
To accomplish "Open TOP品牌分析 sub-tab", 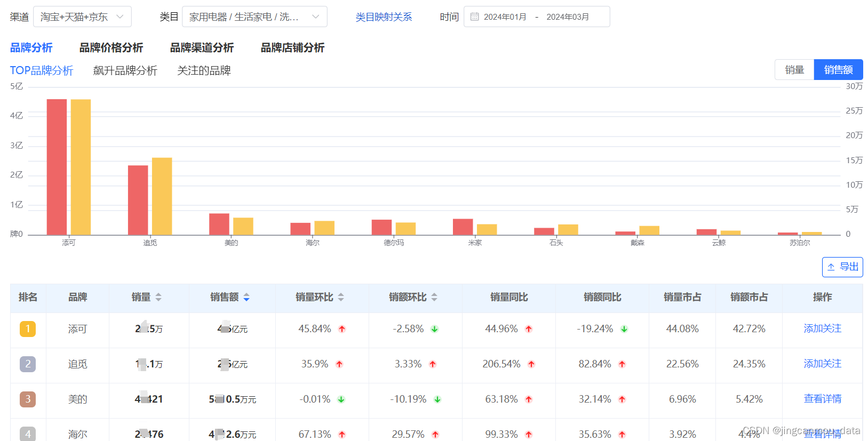I will 41,70.
